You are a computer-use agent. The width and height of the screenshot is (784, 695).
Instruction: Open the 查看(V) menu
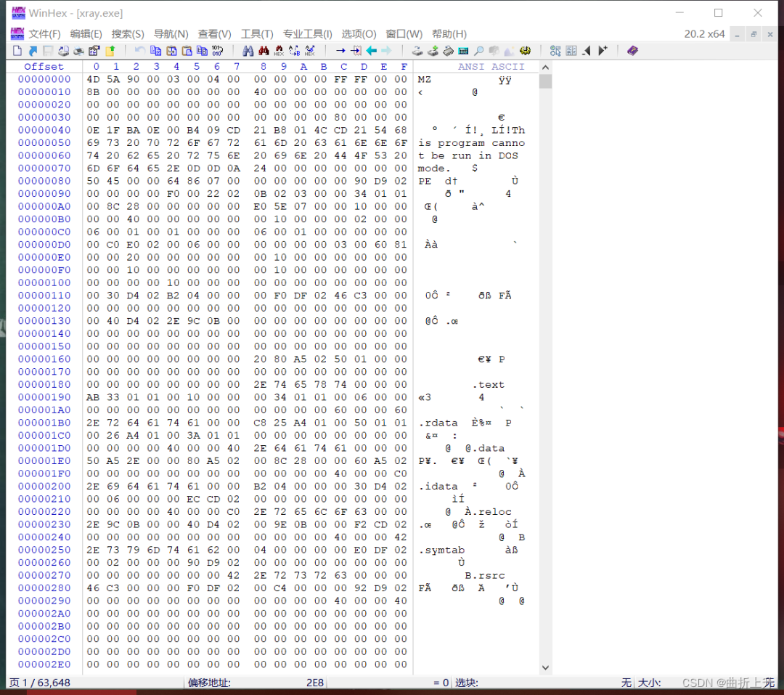(214, 33)
